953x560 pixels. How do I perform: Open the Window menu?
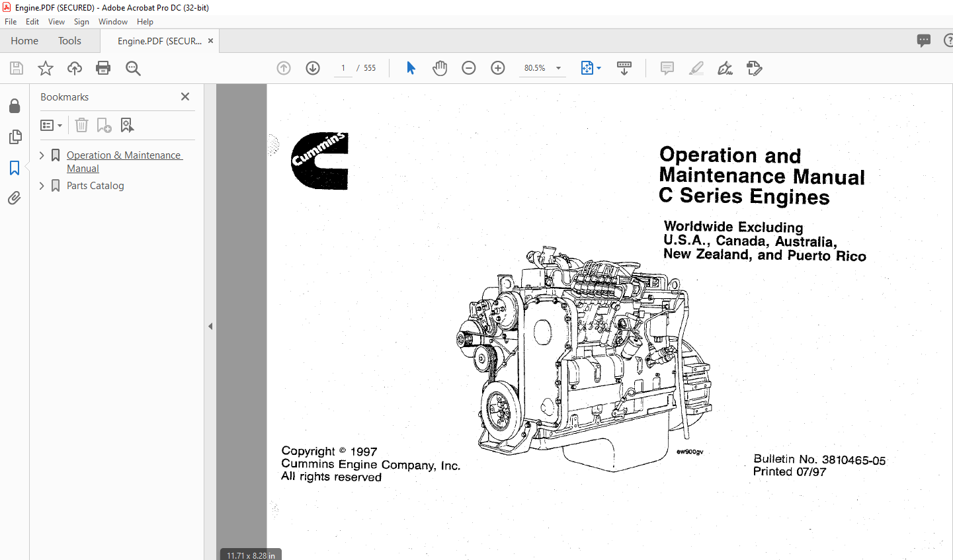113,22
